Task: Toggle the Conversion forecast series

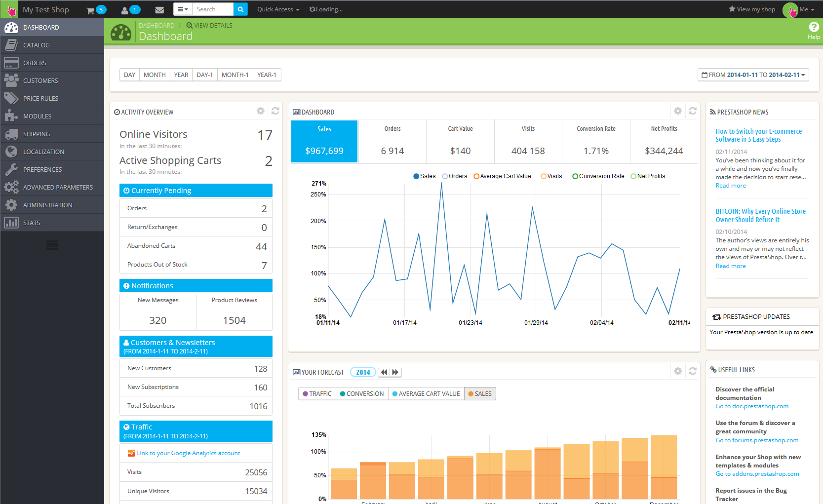Action: point(362,393)
